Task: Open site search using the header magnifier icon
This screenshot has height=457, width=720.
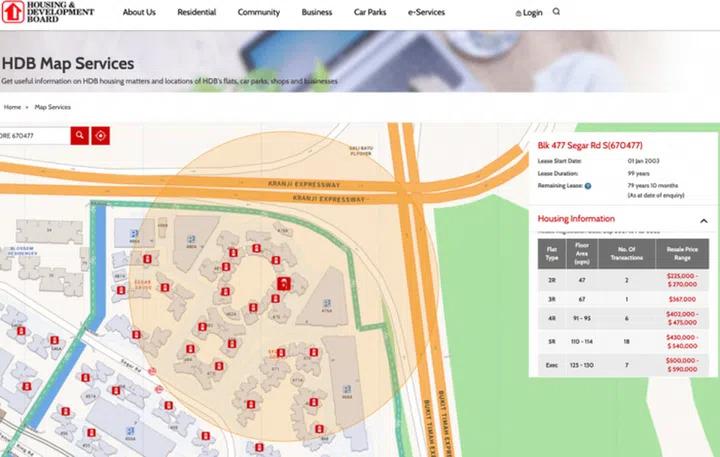Action: tap(556, 12)
